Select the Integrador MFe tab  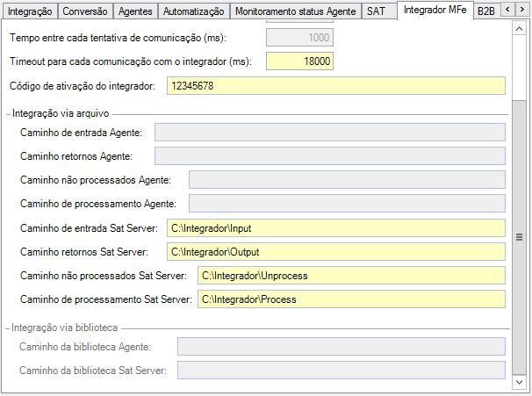[435, 11]
